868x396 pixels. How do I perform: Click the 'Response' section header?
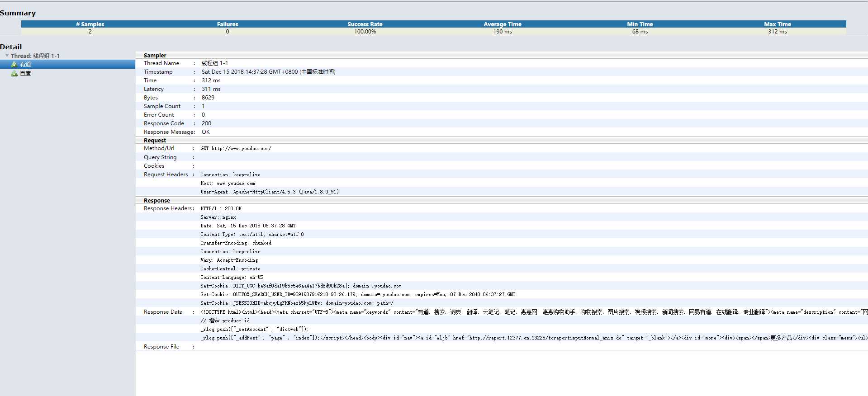click(x=157, y=200)
